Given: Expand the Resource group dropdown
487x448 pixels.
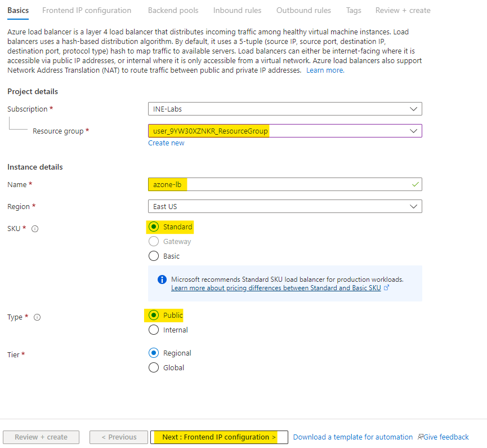Looking at the screenshot, I should [x=284, y=131].
